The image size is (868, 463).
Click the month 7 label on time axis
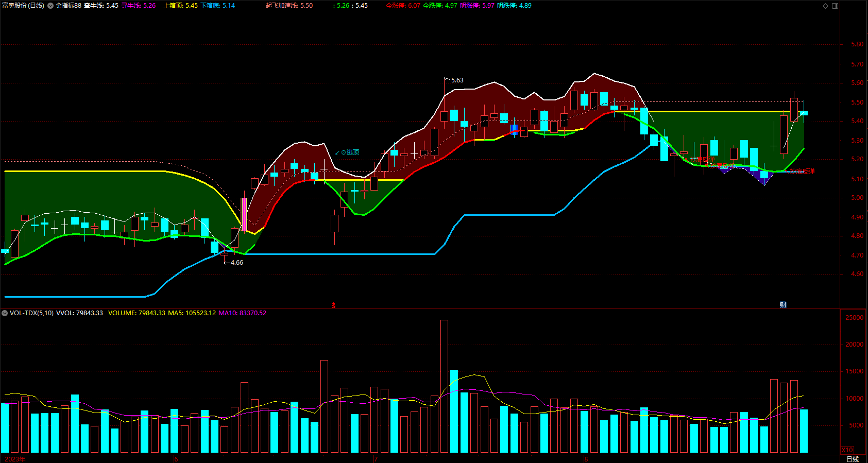click(x=376, y=459)
